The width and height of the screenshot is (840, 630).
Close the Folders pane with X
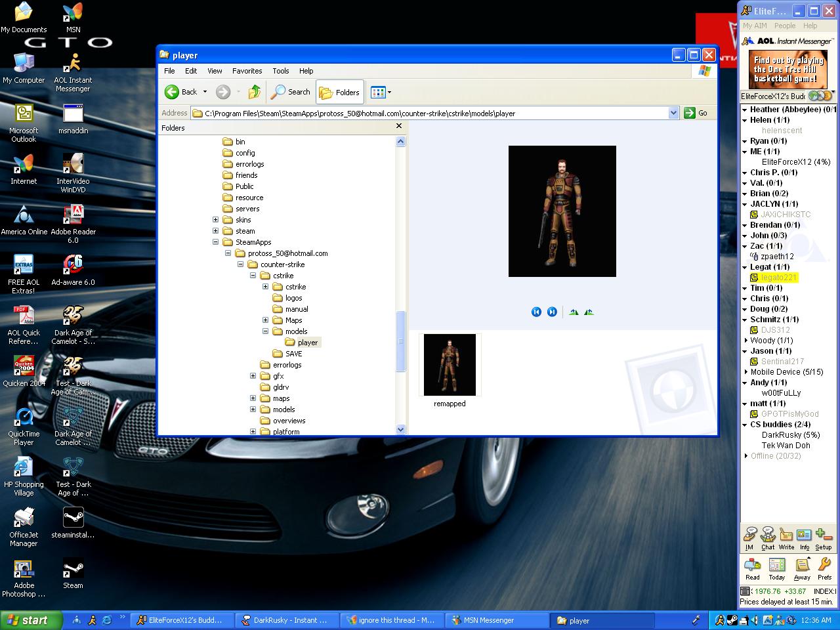pos(398,126)
